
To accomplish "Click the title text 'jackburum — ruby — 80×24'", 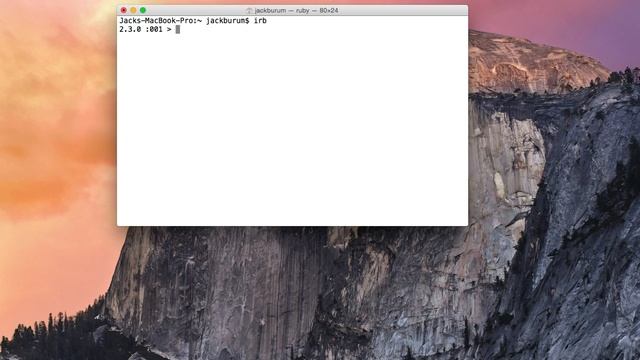I will (x=296, y=11).
